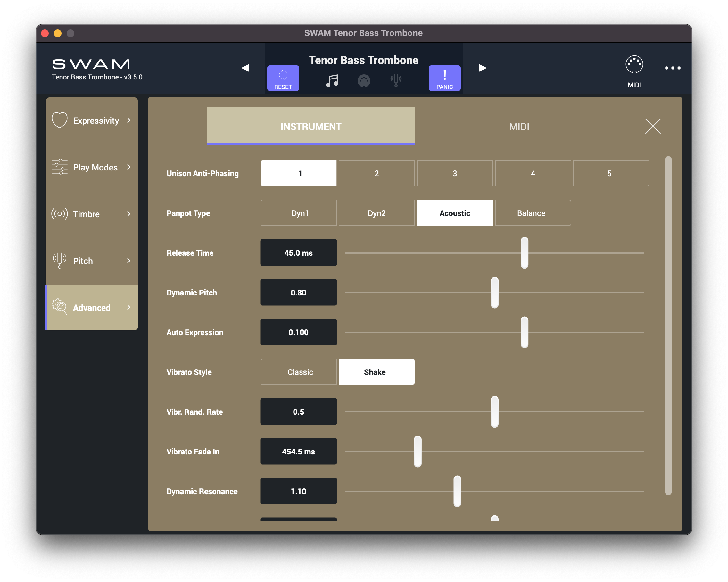Expand Expressivity section chevron
The image size is (728, 582).
[x=128, y=120]
